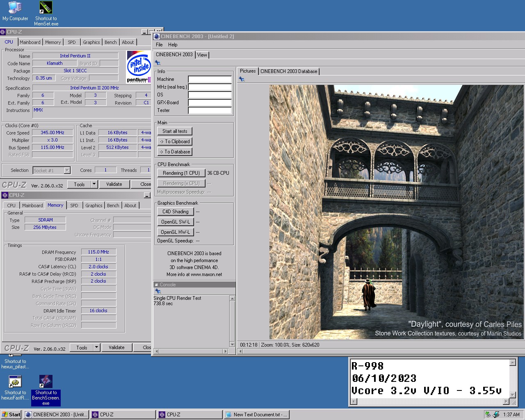Image resolution: width=525 pixels, height=420 pixels.
Task: Click Validate button in lower CPU-Z
Action: pos(116,347)
